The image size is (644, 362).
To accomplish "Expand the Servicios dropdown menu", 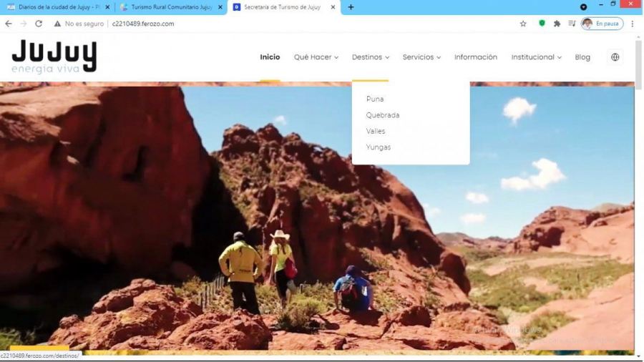I will click(x=421, y=57).
